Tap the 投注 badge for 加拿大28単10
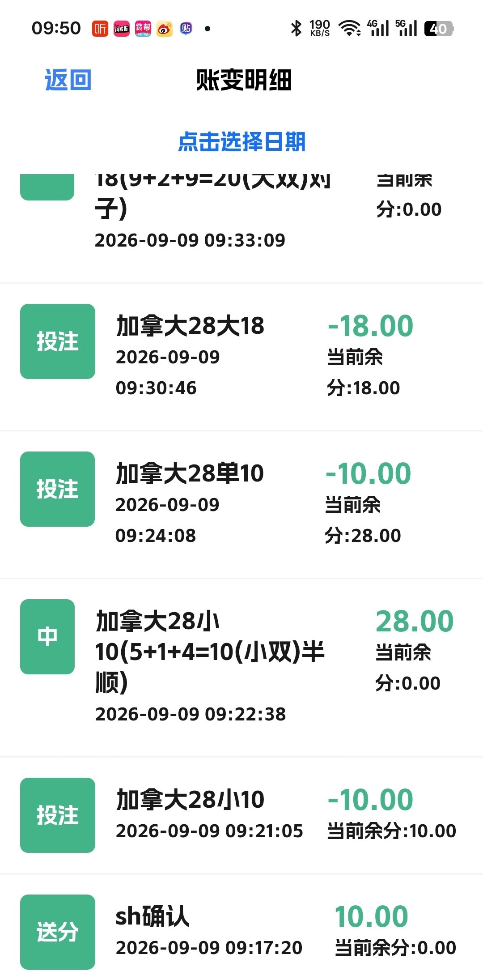 58,489
